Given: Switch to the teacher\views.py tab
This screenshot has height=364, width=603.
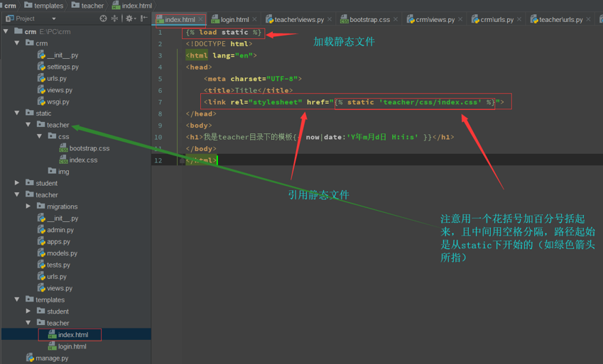Looking at the screenshot, I should point(299,19).
